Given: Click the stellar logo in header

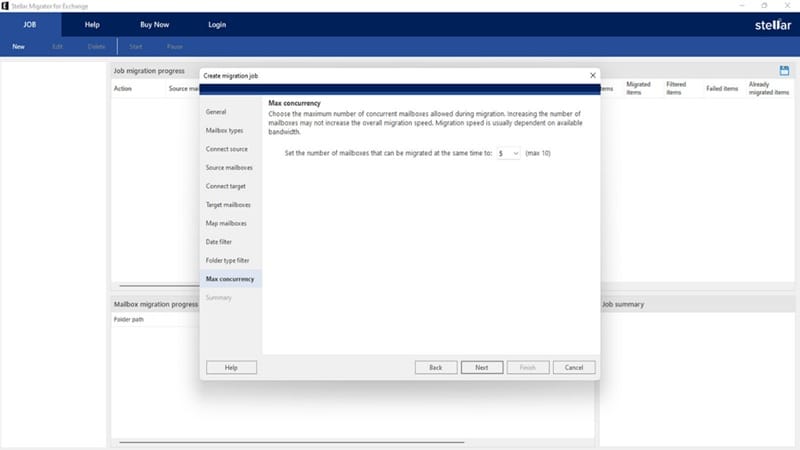Looking at the screenshot, I should click(773, 24).
